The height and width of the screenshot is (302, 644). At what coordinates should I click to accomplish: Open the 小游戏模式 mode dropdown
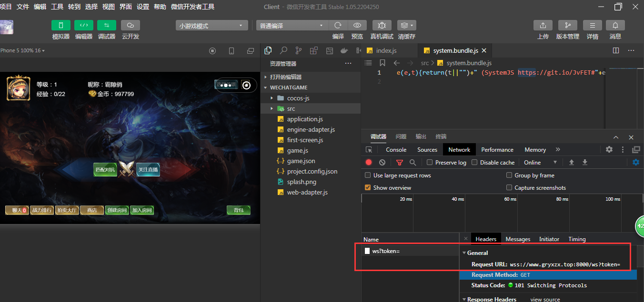pyautogui.click(x=211, y=26)
